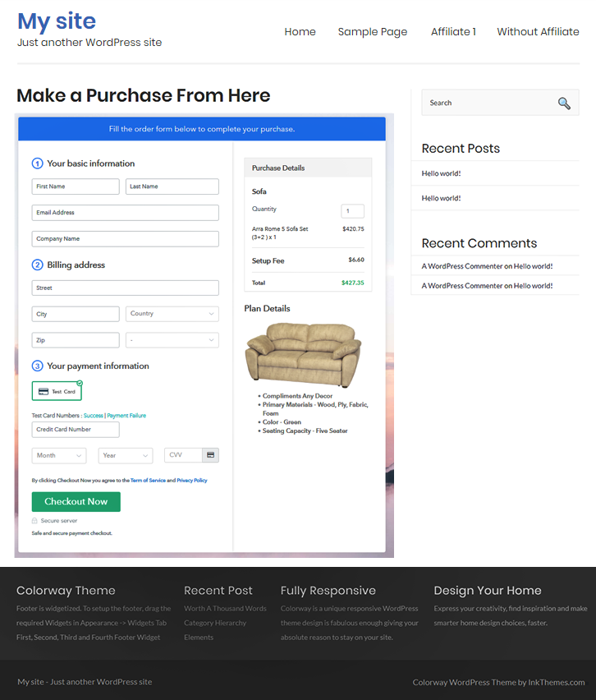The image size is (596, 700).
Task: Click the search magnifier icon
Action: [563, 103]
